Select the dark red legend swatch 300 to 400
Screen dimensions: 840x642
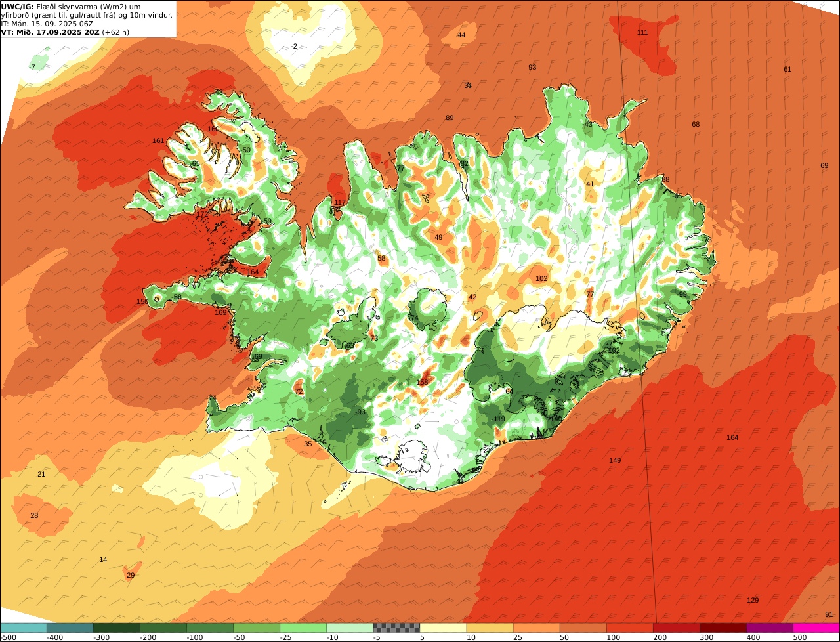(x=723, y=628)
